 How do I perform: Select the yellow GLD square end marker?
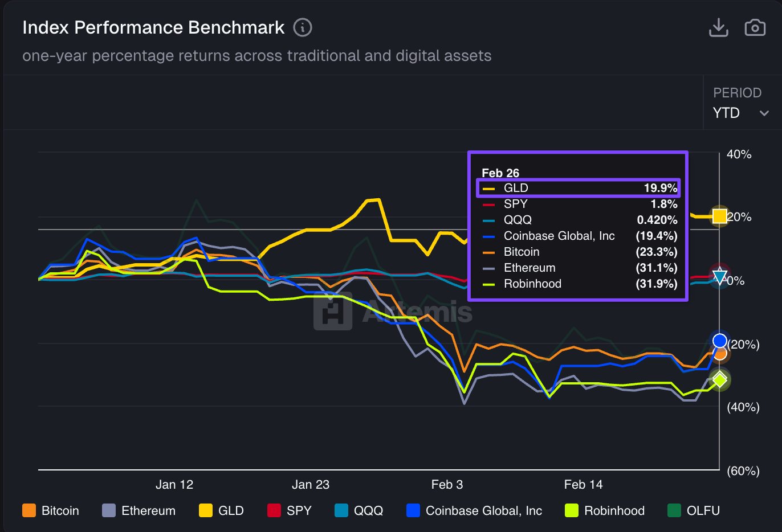pyautogui.click(x=720, y=216)
